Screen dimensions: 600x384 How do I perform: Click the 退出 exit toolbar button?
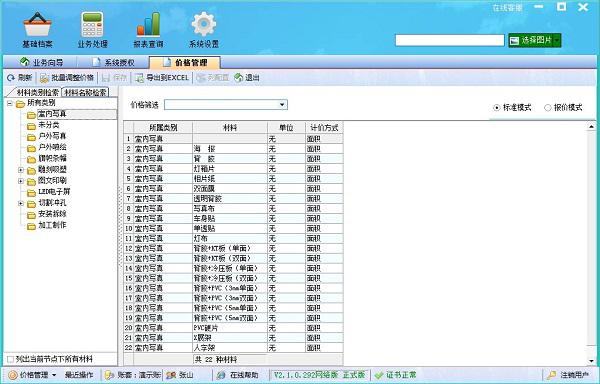click(x=247, y=78)
